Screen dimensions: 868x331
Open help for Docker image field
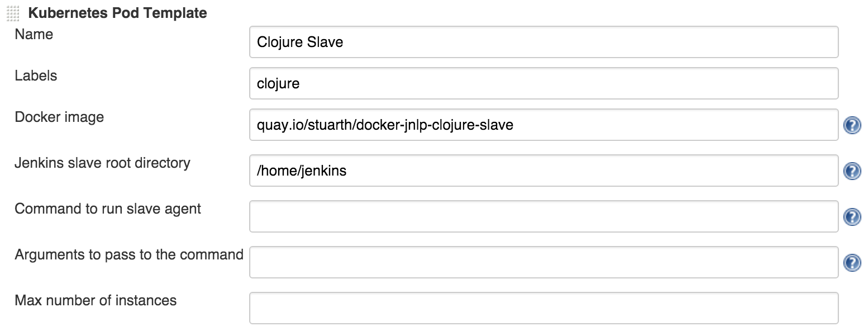[x=851, y=125]
